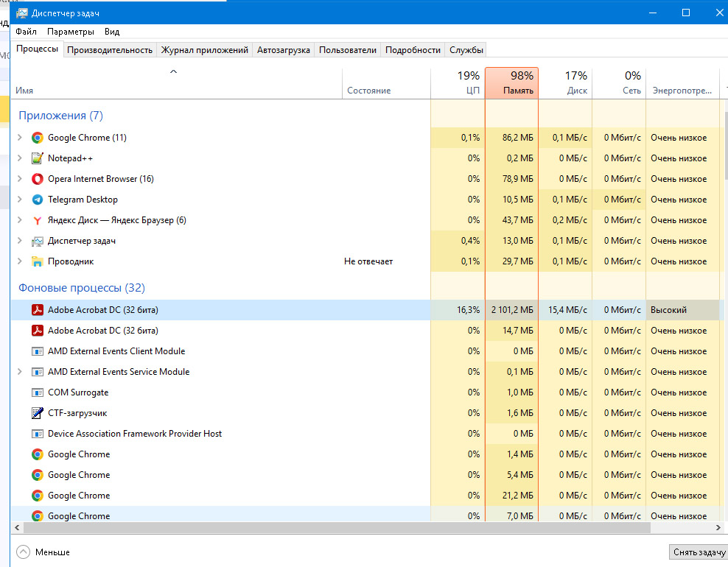Click the Opera Internet Browser icon
Image resolution: width=728 pixels, height=567 pixels.
tap(37, 179)
